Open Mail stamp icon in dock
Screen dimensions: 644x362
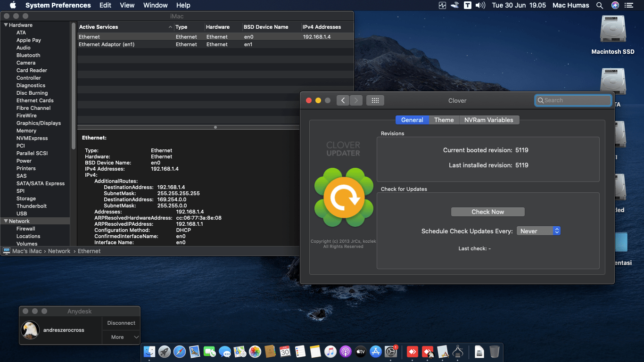(195, 352)
